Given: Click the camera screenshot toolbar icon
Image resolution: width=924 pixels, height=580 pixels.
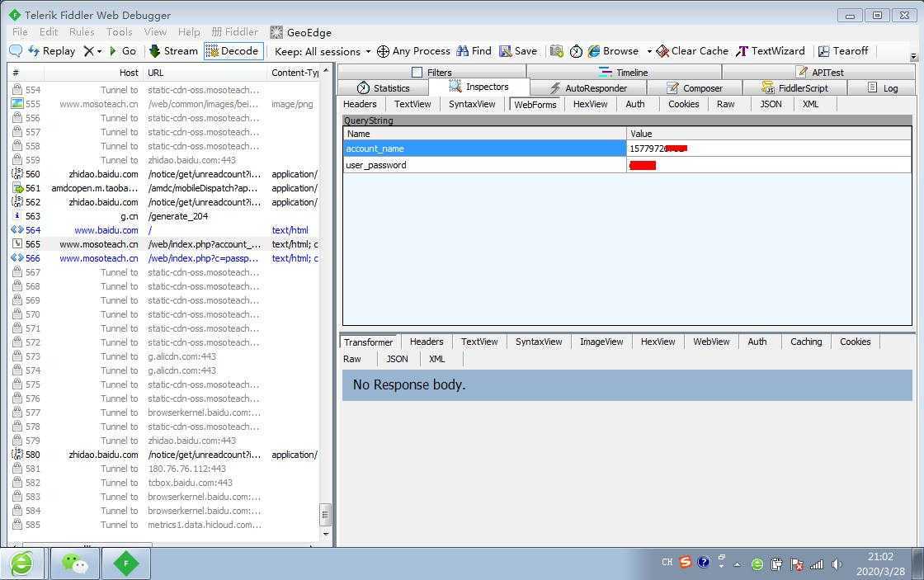Looking at the screenshot, I should (x=556, y=51).
